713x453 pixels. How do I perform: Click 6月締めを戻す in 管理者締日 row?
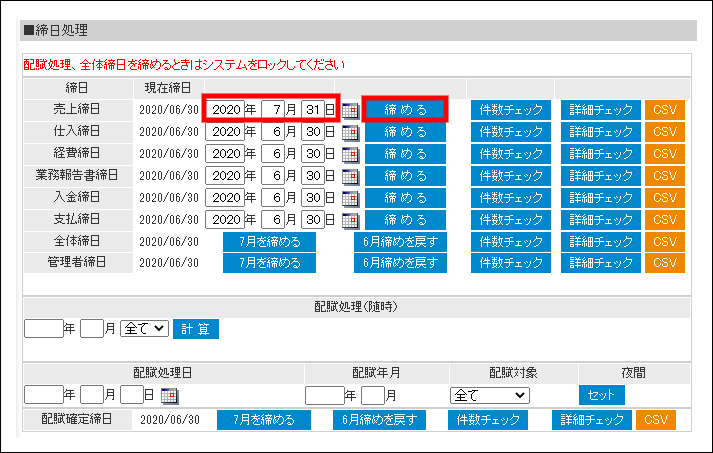coord(400,263)
